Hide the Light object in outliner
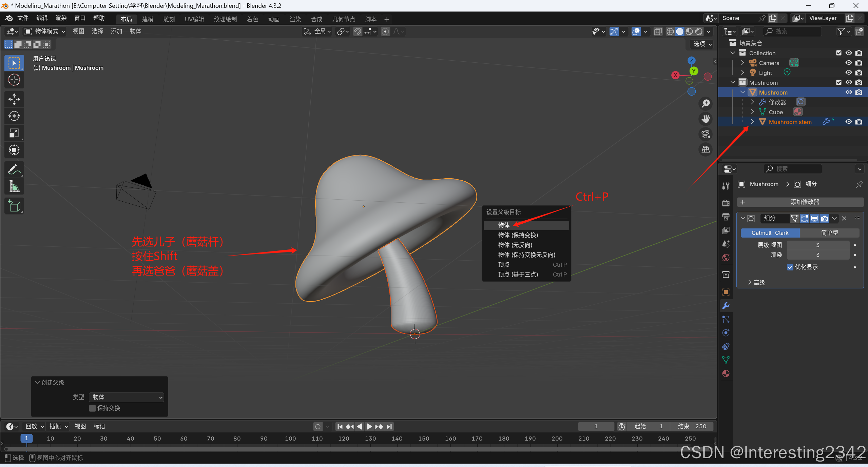 click(x=849, y=73)
